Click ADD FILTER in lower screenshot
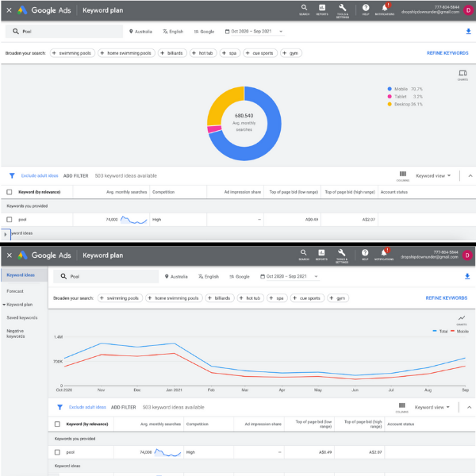 (x=123, y=407)
